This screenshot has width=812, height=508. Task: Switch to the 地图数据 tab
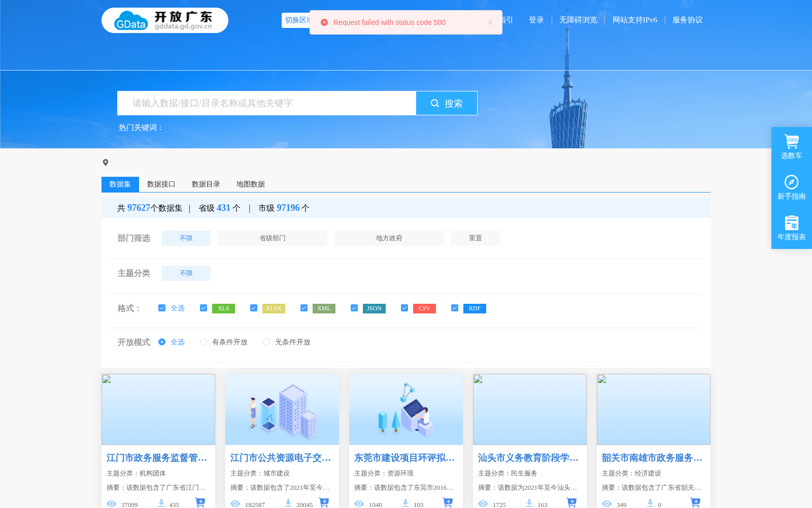pos(251,184)
